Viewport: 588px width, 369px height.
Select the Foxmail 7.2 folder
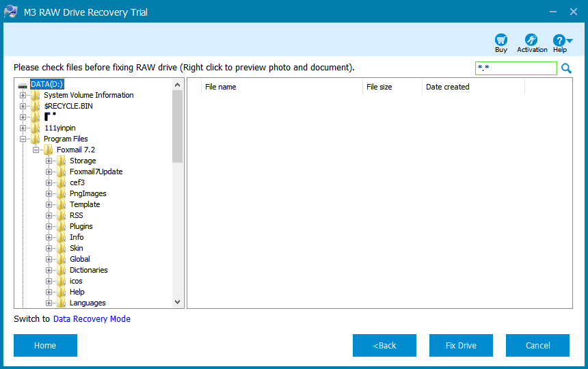point(76,150)
